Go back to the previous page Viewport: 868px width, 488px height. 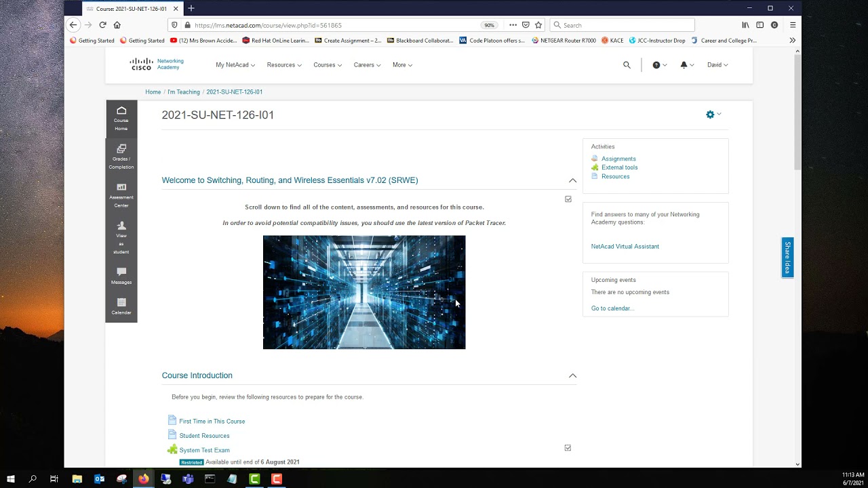click(x=73, y=25)
